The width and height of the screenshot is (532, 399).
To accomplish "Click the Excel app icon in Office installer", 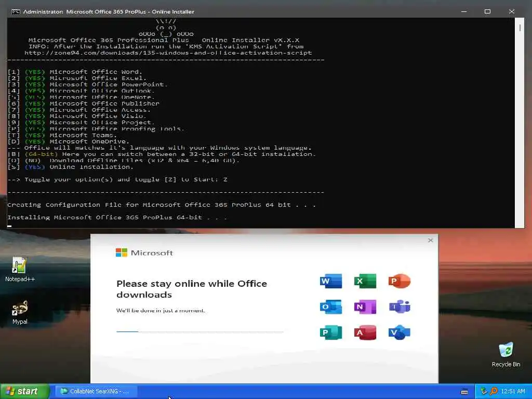I will pyautogui.click(x=365, y=281).
